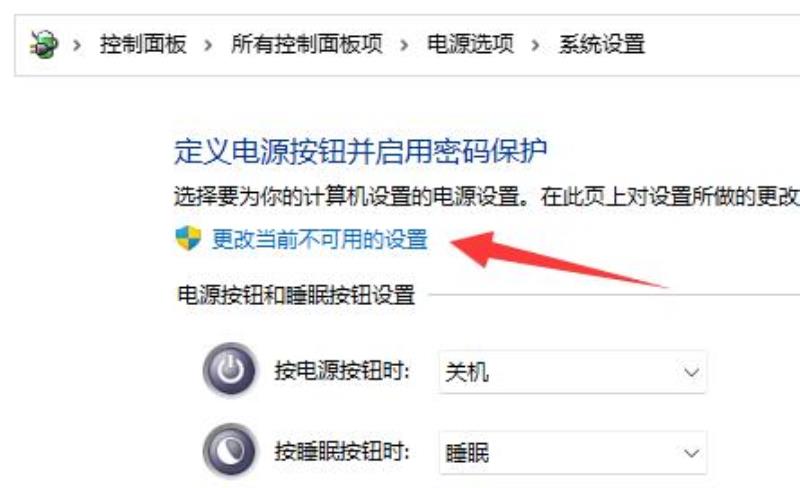Viewport: 800px width, 488px height.
Task: Click the 定义电源按钮并启用密码保护 heading
Action: click(x=361, y=152)
